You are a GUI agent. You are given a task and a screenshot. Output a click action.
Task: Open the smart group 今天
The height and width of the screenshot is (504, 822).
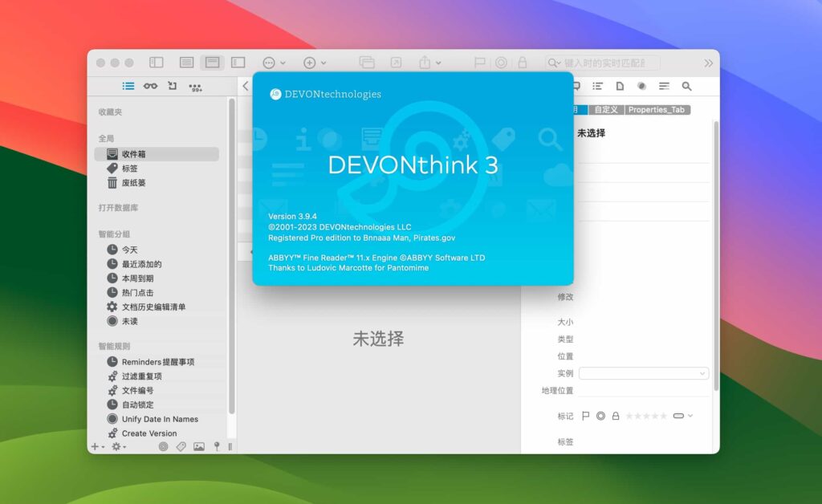[x=131, y=250]
